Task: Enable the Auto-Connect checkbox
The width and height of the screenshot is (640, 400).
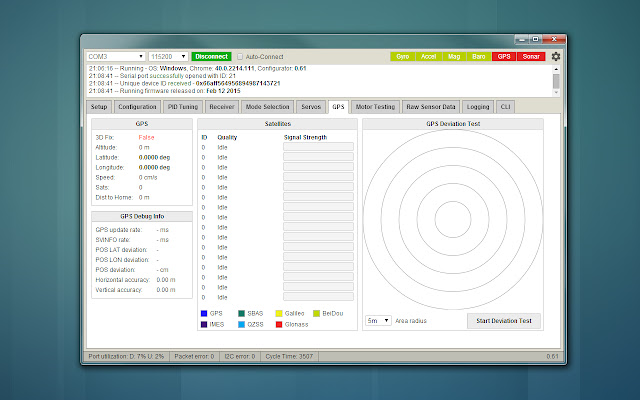Action: click(x=239, y=57)
